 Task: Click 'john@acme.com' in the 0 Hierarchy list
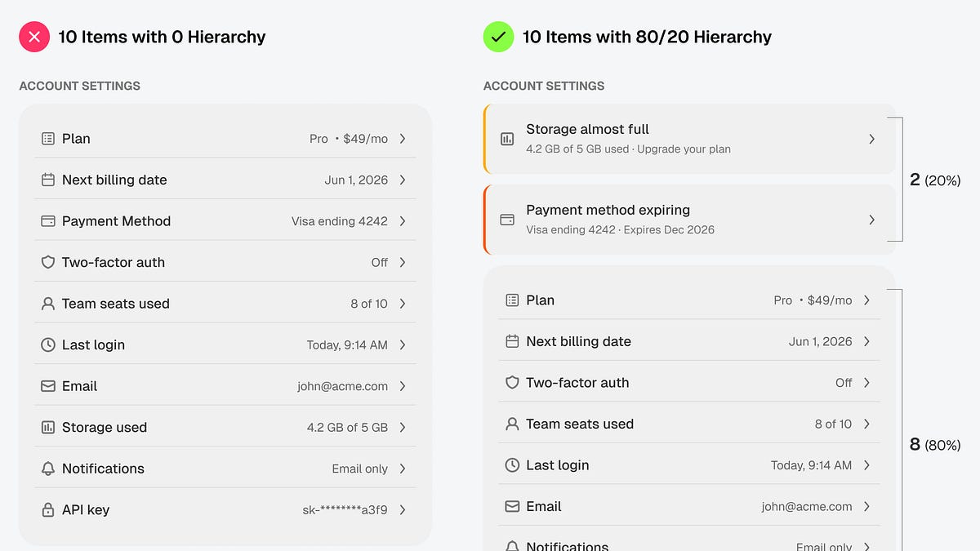tap(342, 387)
